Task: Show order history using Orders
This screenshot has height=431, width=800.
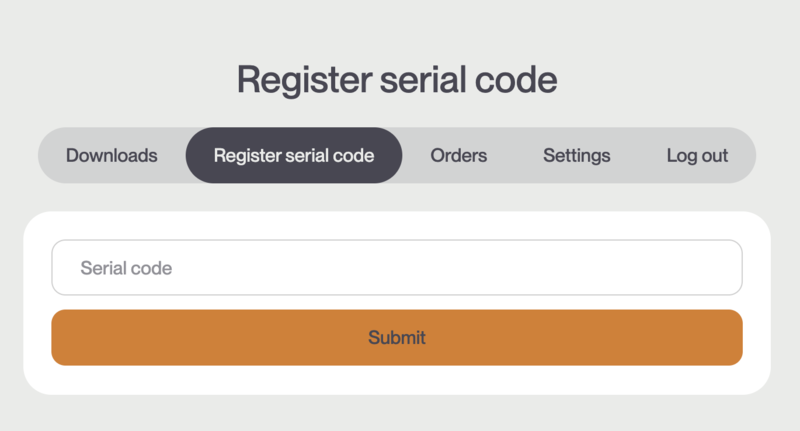Action: coord(459,156)
